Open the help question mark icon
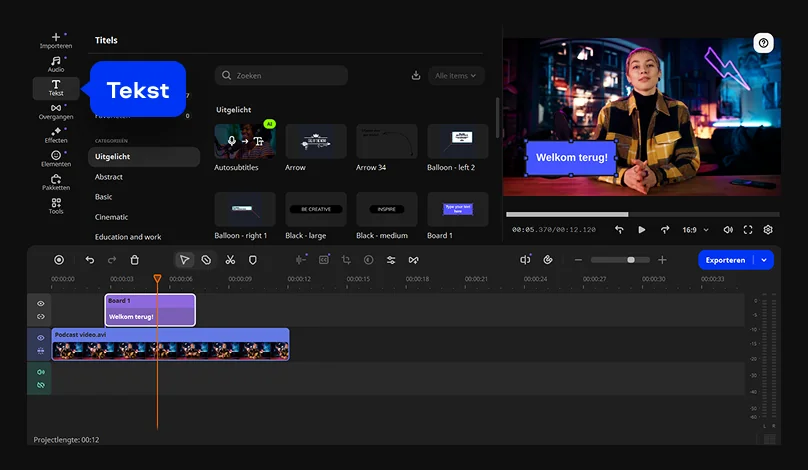 point(764,43)
